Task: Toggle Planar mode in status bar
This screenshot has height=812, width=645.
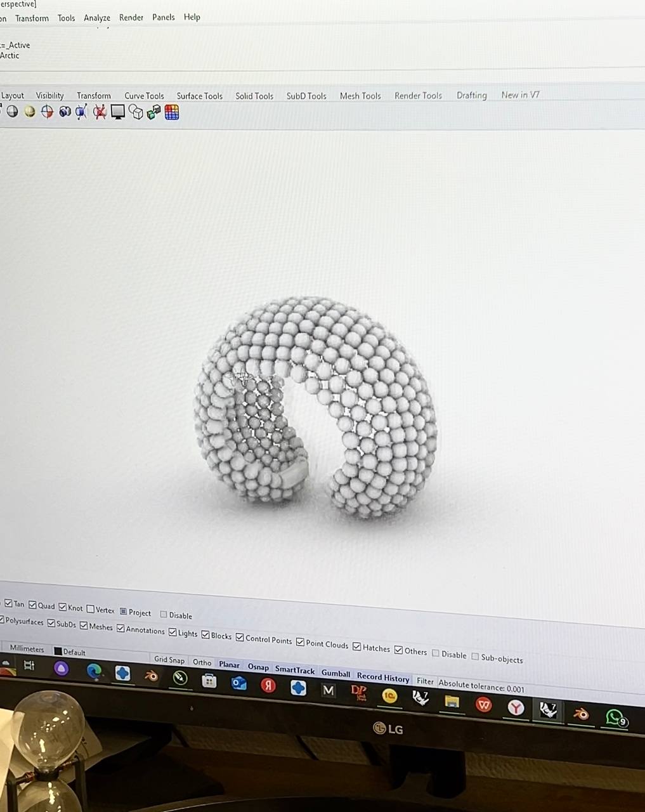Action: pyautogui.click(x=229, y=665)
